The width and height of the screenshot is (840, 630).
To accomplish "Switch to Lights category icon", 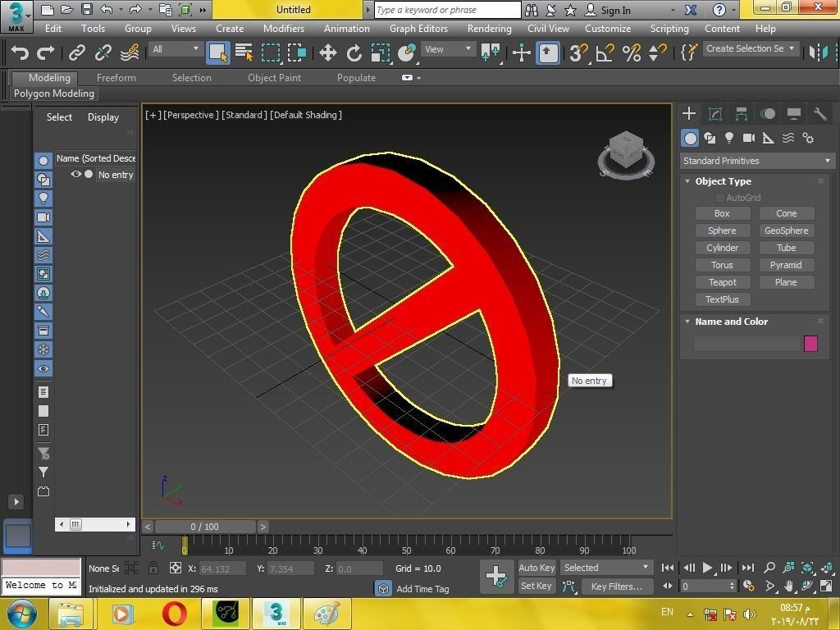I will point(729,138).
